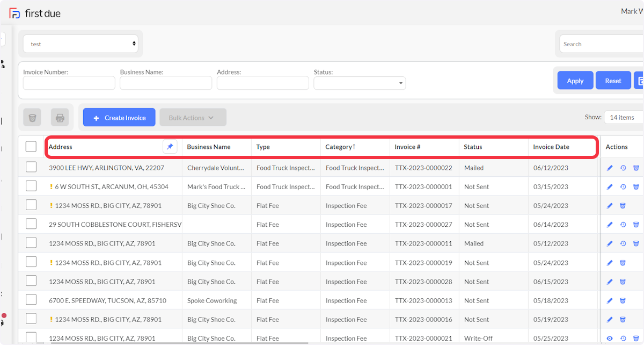644x345 pixels.
Task: Click into the Business Name filter field
Action: [x=166, y=83]
